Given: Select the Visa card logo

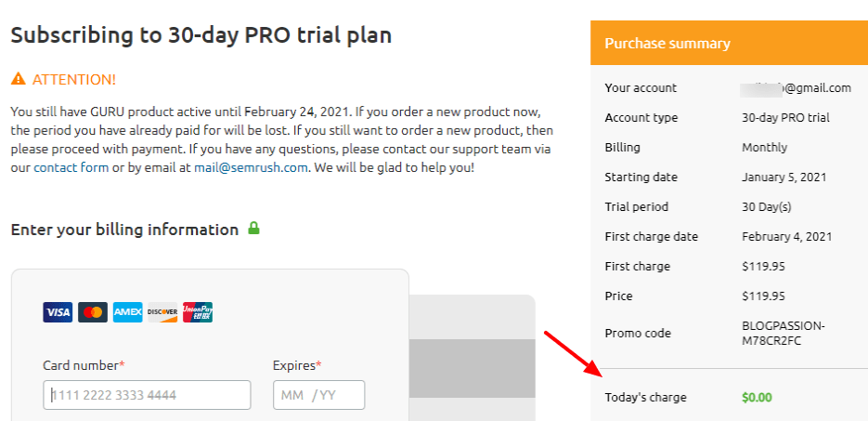Looking at the screenshot, I should 58,312.
